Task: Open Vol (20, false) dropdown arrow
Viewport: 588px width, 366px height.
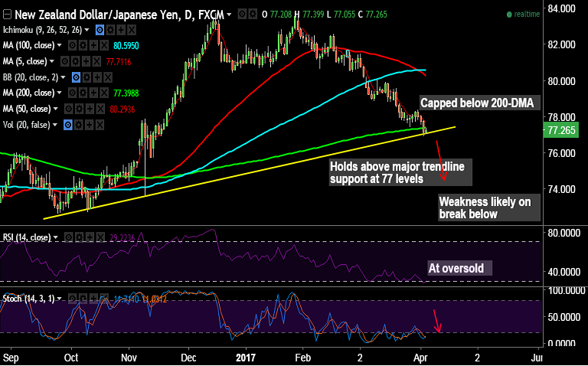Action: tap(55, 125)
